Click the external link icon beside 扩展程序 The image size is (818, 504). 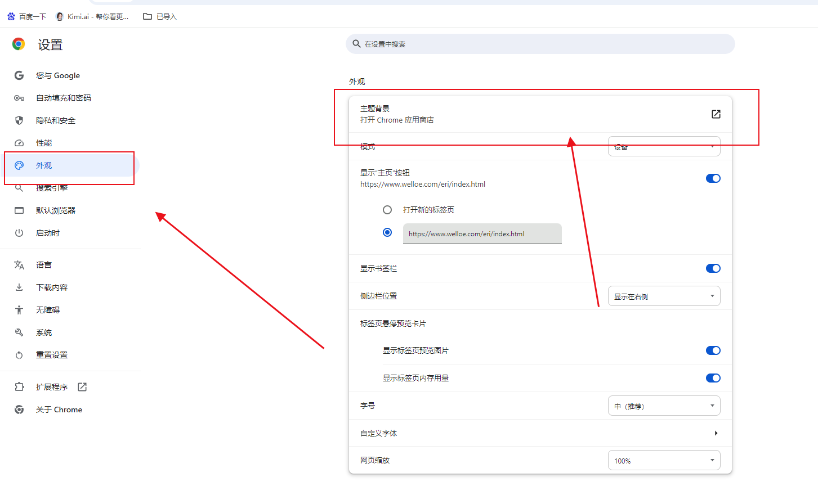[82, 387]
